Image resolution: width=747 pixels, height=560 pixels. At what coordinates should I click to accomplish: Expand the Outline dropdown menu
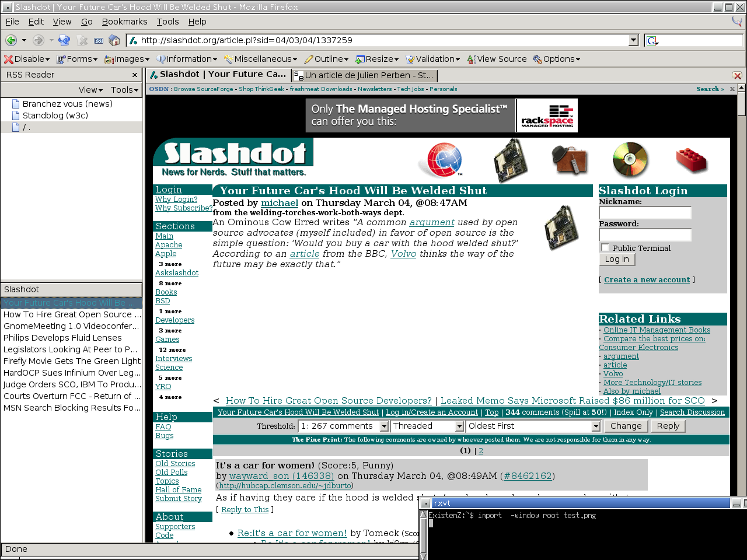[326, 59]
